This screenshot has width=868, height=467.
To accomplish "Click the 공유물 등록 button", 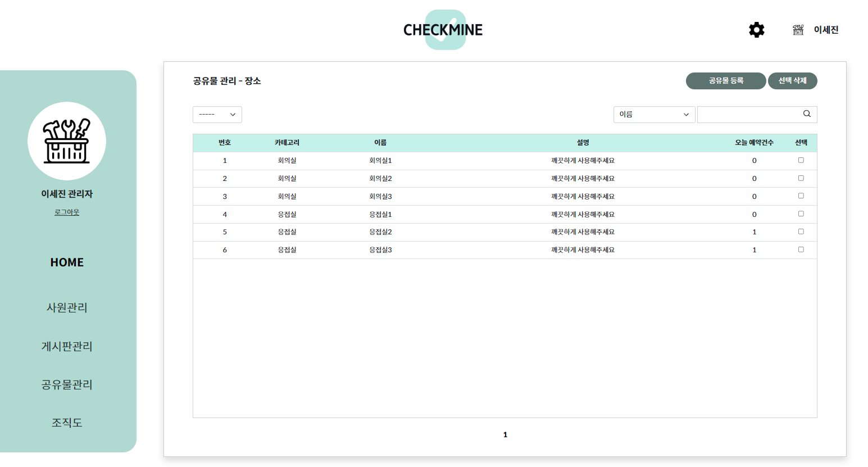I will [x=726, y=80].
